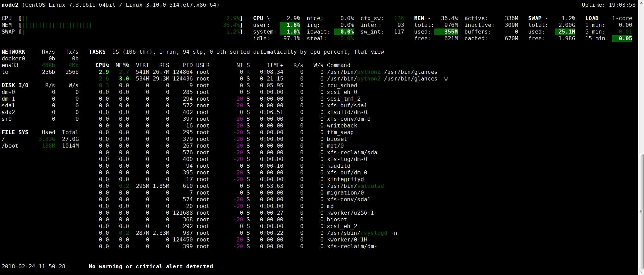Select the md process row

[x=216, y=206]
